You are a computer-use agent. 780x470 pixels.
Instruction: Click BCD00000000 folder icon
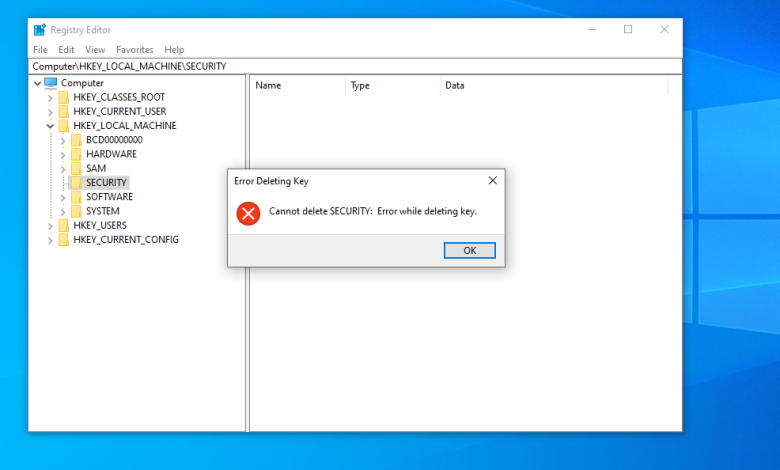(x=76, y=140)
